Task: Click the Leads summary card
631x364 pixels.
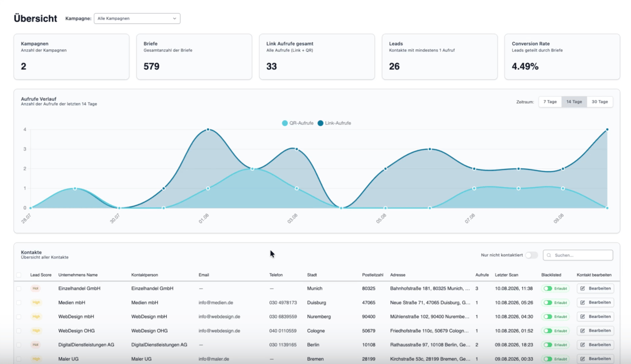Action: point(439,57)
